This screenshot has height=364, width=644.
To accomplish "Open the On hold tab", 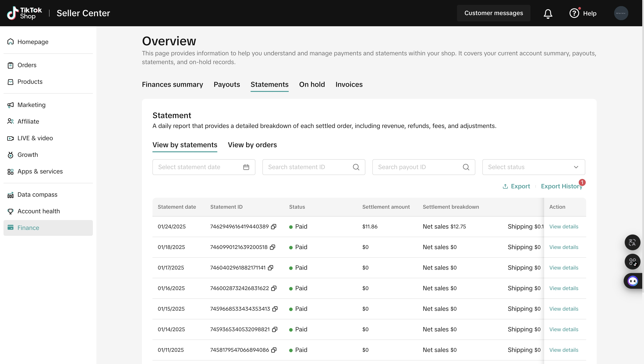I will [x=312, y=84].
